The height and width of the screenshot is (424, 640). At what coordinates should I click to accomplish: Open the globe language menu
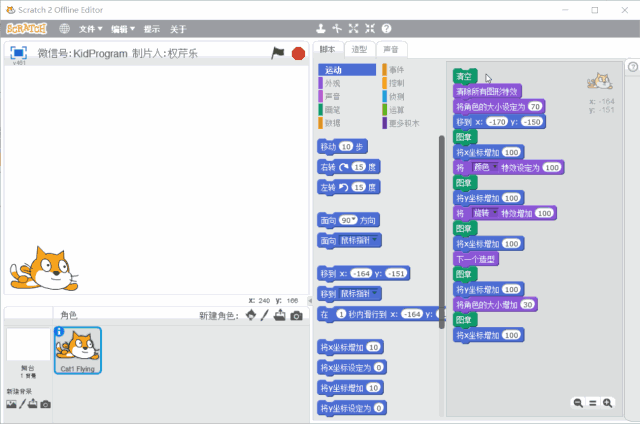pyautogui.click(x=65, y=29)
